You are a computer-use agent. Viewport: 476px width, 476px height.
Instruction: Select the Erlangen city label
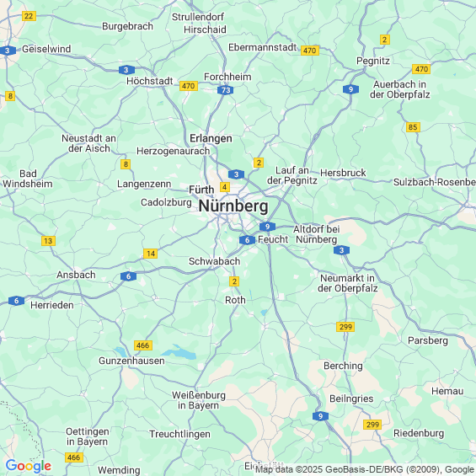(x=211, y=138)
